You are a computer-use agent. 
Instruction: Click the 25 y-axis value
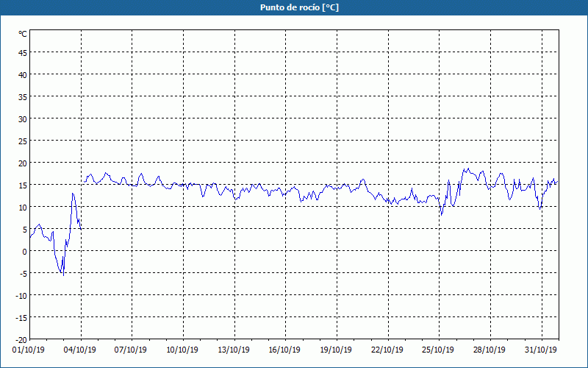[23, 141]
